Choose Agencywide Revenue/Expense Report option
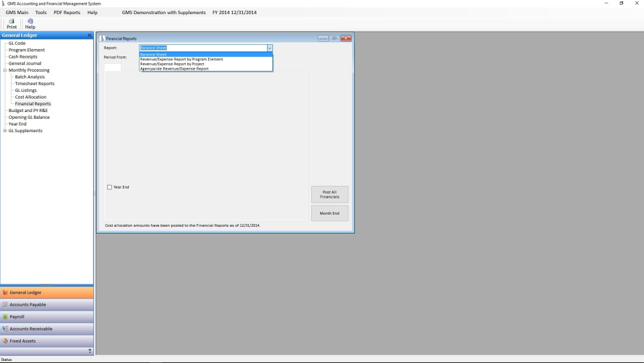This screenshot has width=644, height=363. (x=206, y=68)
